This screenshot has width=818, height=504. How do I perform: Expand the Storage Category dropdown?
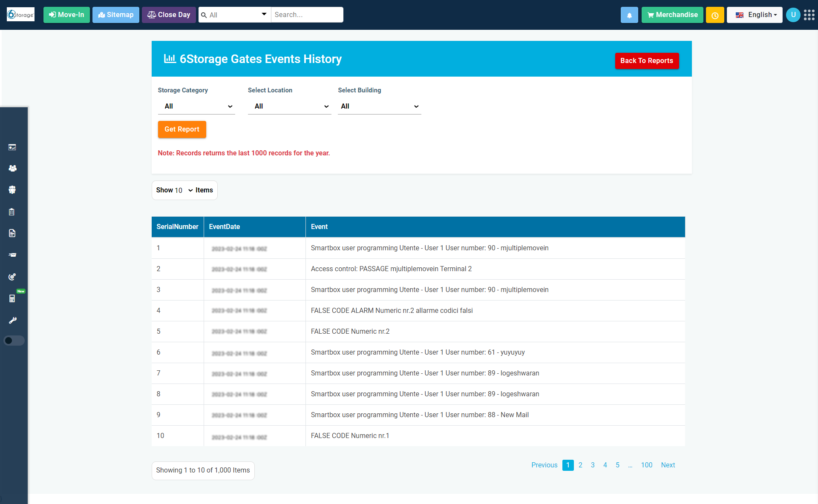pos(196,106)
